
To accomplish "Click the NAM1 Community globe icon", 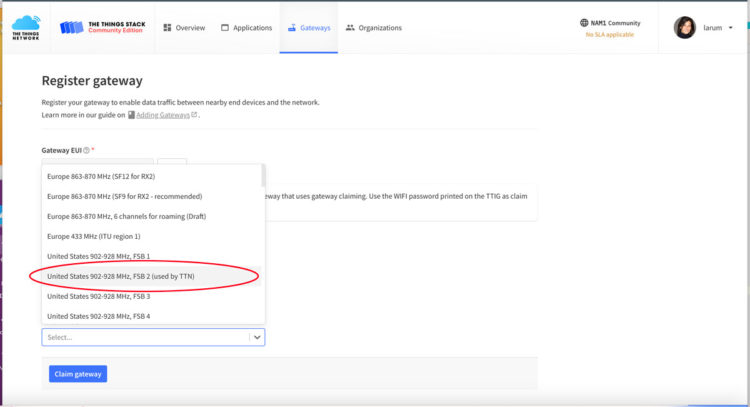I will tap(584, 23).
